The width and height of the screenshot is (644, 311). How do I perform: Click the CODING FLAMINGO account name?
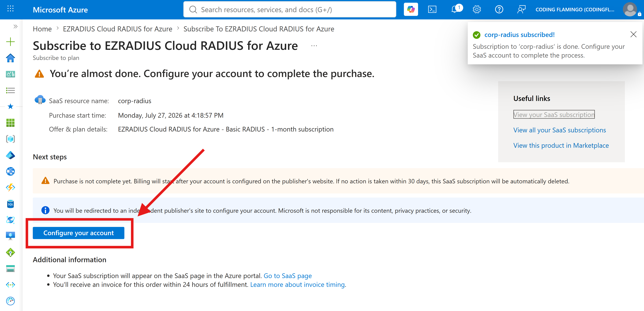(575, 9)
